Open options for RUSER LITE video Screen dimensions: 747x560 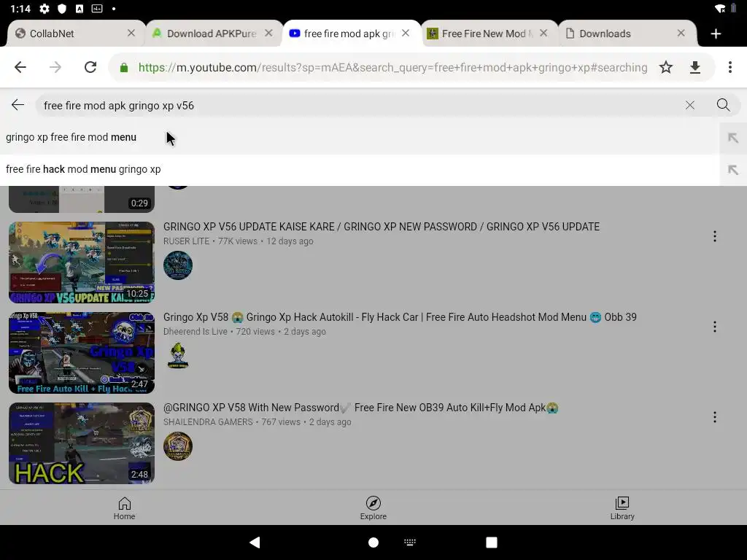(x=715, y=236)
